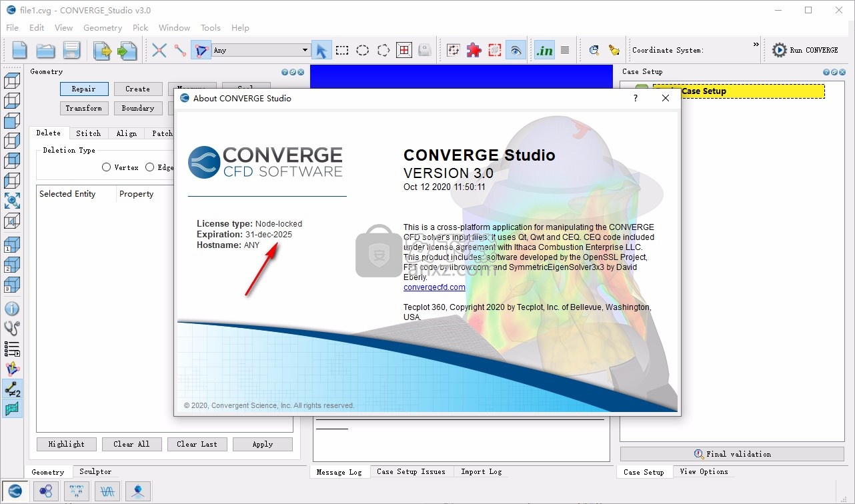Image resolution: width=855 pixels, height=504 pixels.
Task: Select the solid blue face view cube
Action: point(12,121)
